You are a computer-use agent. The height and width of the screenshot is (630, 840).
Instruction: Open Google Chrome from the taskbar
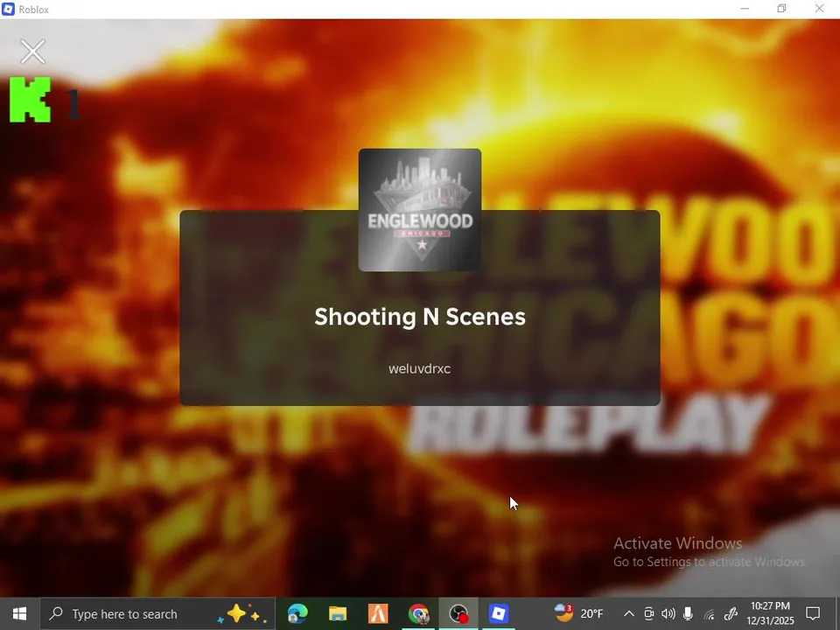click(x=418, y=613)
